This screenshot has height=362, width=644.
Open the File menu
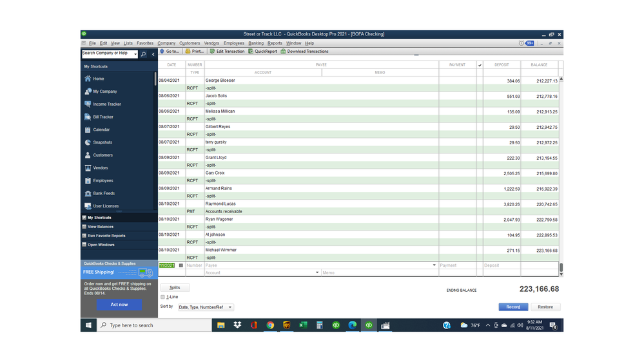click(x=92, y=43)
